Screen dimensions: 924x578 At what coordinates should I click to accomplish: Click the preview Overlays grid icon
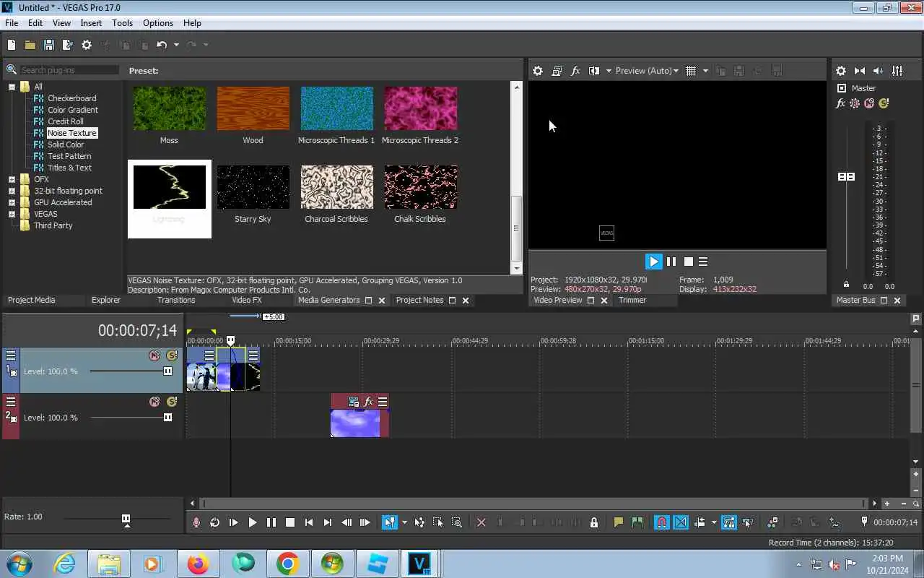(691, 71)
